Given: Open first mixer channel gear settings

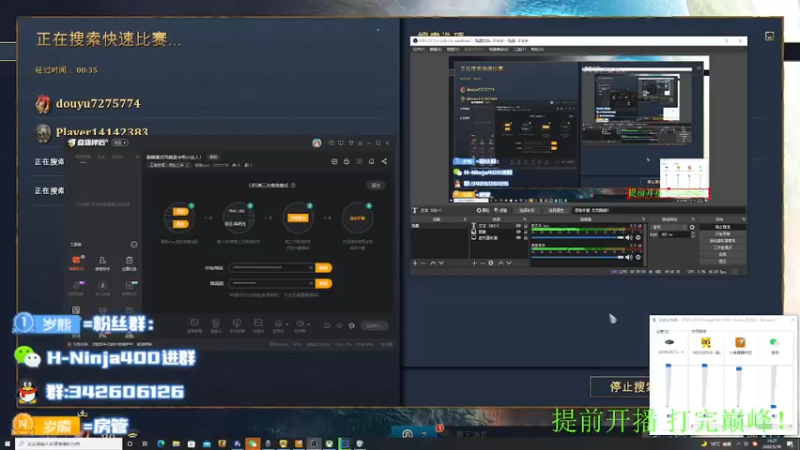Looking at the screenshot, I should (638, 237).
